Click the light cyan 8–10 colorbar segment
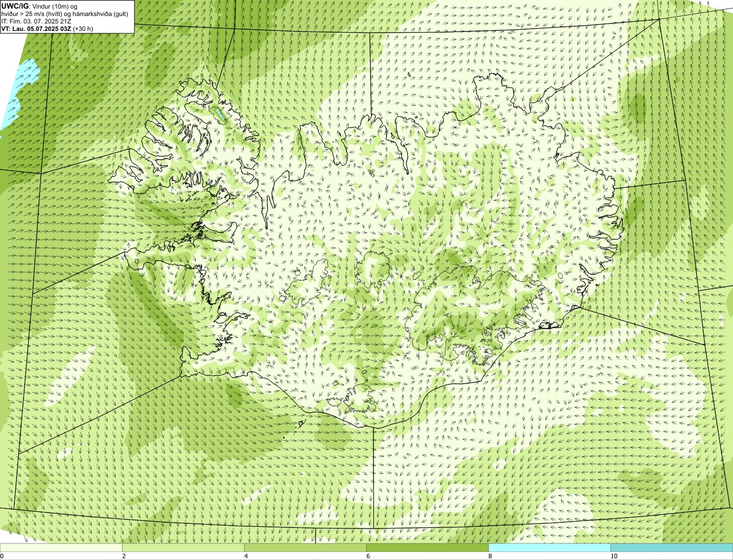 [549, 547]
